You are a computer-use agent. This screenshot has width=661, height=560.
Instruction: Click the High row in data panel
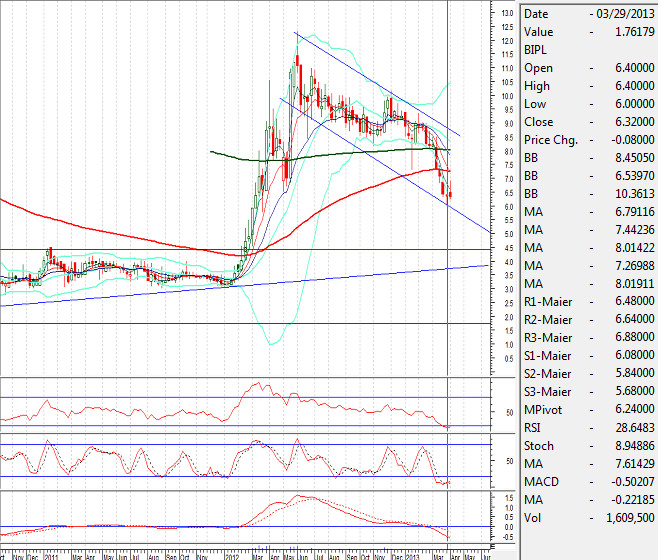tap(588, 86)
